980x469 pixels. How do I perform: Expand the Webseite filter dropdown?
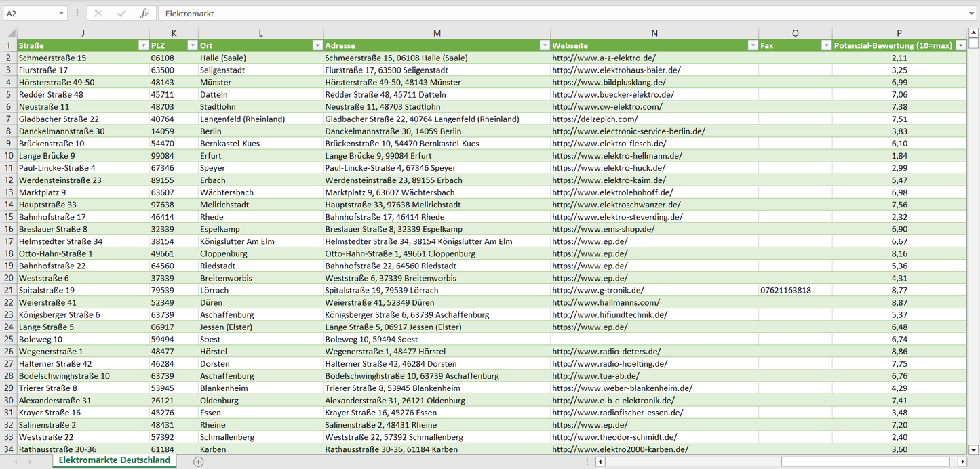(x=752, y=45)
